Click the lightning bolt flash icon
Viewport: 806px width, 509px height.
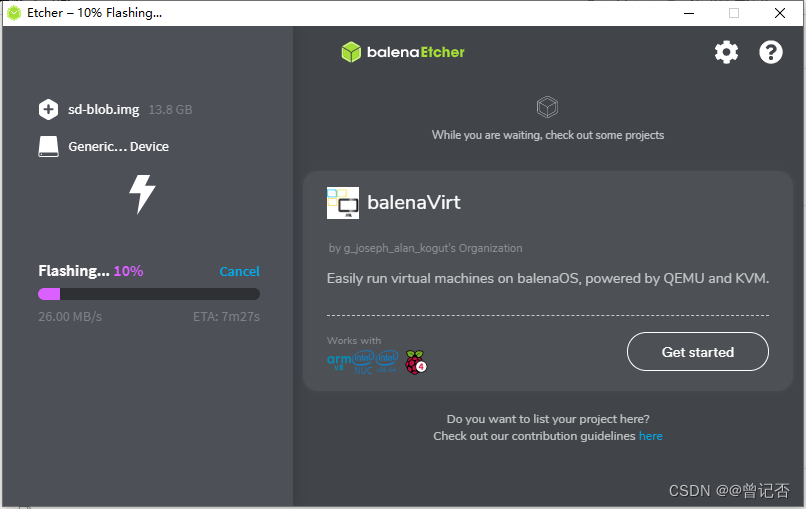[x=142, y=194]
